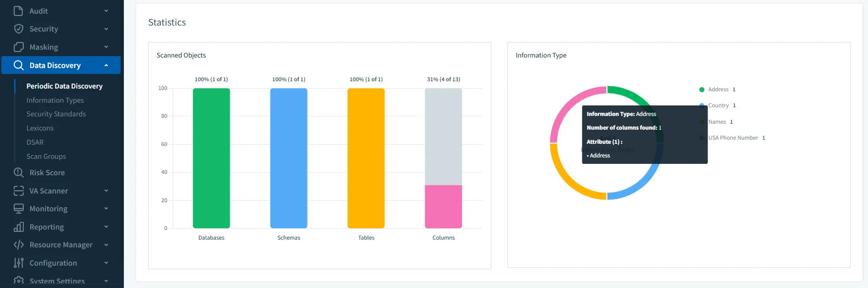Click the Masking icon in sidebar

[x=18, y=47]
